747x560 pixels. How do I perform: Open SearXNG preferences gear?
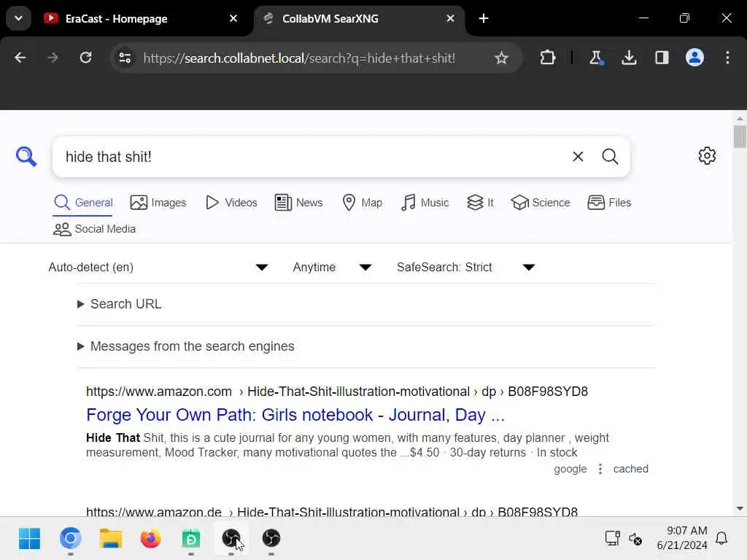[707, 156]
